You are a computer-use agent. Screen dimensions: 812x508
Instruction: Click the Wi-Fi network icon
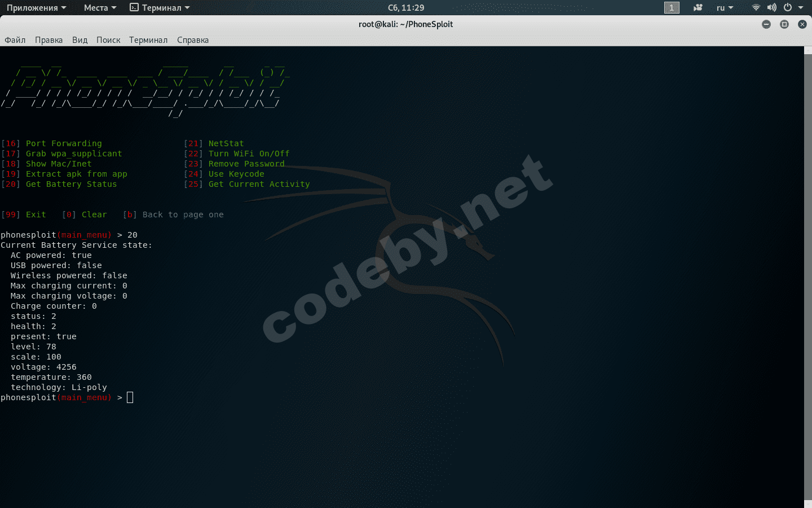[756, 8]
